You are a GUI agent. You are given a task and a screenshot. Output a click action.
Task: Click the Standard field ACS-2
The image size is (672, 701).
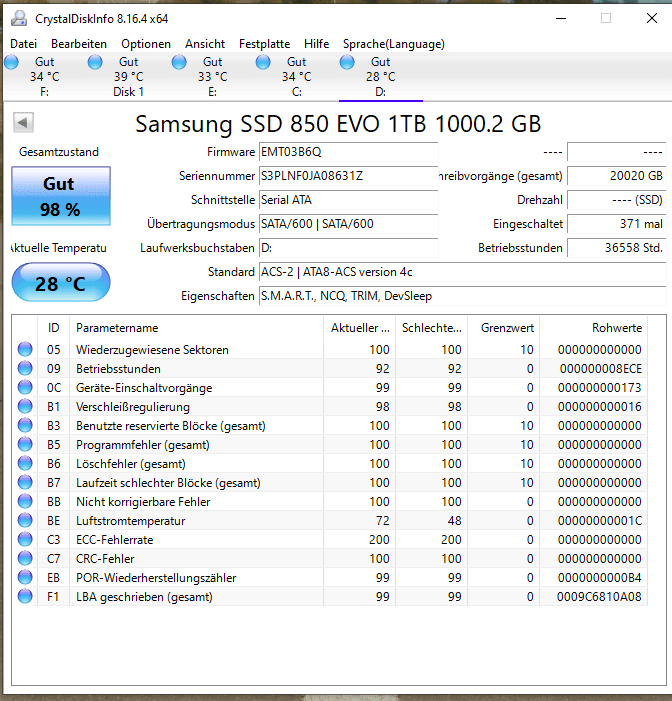tap(462, 272)
